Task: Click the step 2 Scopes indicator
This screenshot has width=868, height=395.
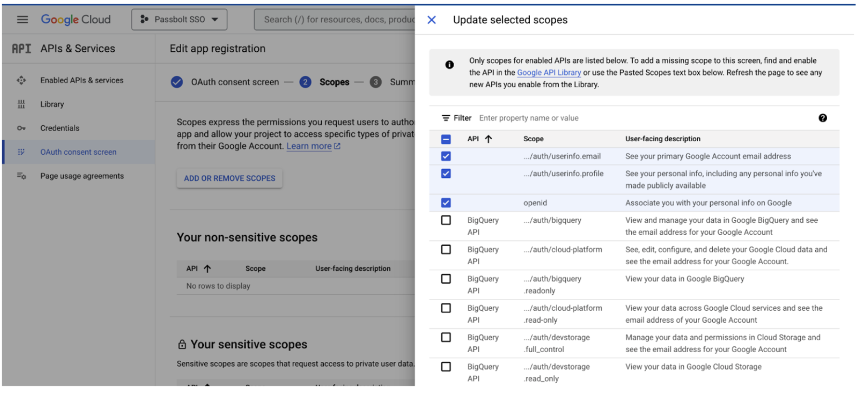Action: coord(305,82)
